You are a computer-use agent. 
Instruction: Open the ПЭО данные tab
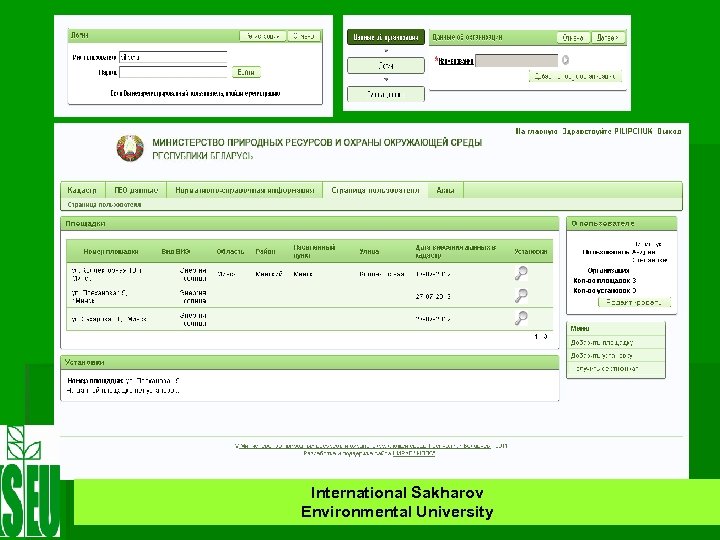[x=136, y=190]
